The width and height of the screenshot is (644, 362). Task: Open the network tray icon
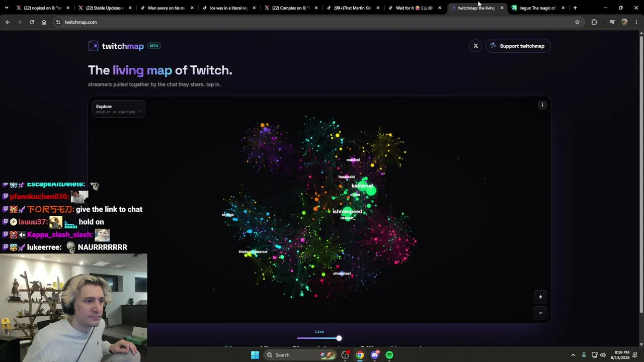click(x=594, y=355)
